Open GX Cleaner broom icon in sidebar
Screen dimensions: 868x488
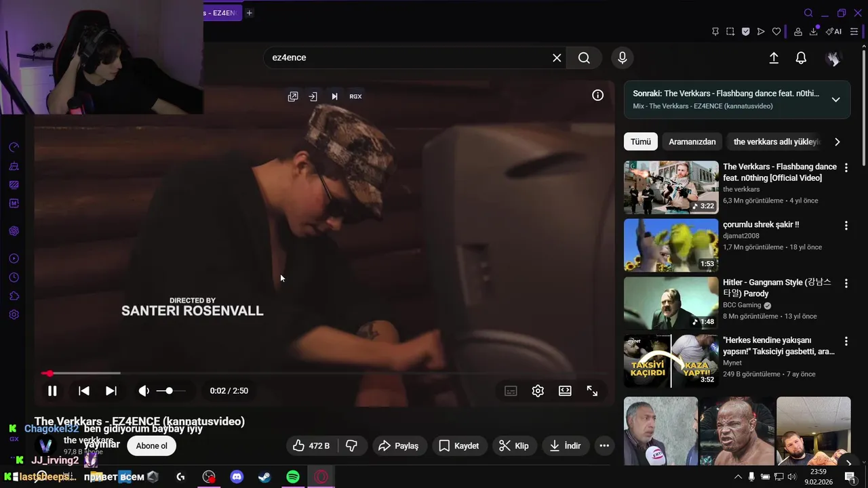[x=14, y=166]
